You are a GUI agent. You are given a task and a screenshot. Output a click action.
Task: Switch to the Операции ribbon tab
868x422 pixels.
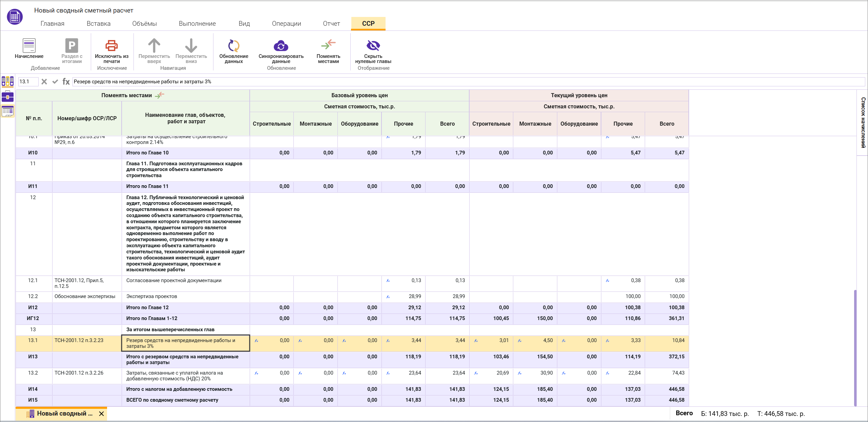[286, 24]
